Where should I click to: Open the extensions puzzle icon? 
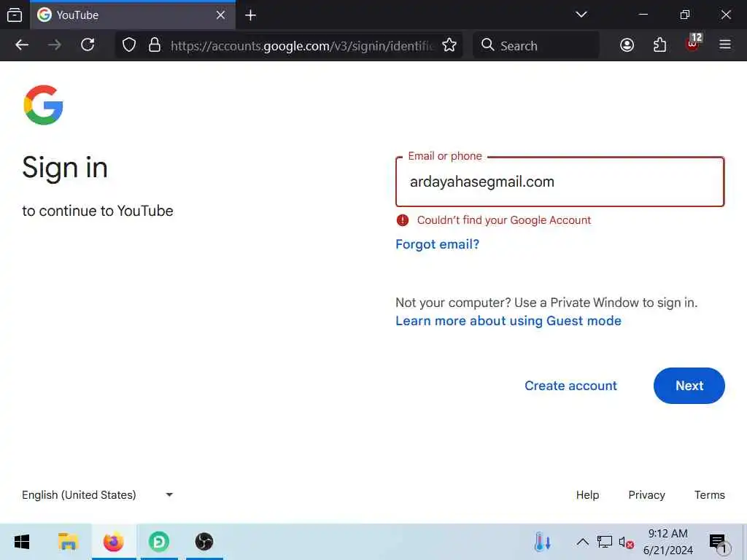click(x=659, y=45)
